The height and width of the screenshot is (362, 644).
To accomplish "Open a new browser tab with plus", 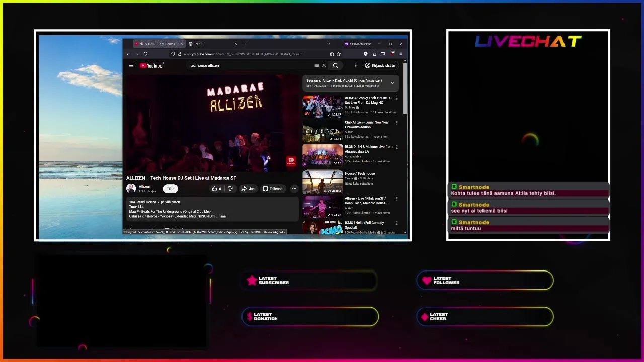I will pyautogui.click(x=245, y=44).
